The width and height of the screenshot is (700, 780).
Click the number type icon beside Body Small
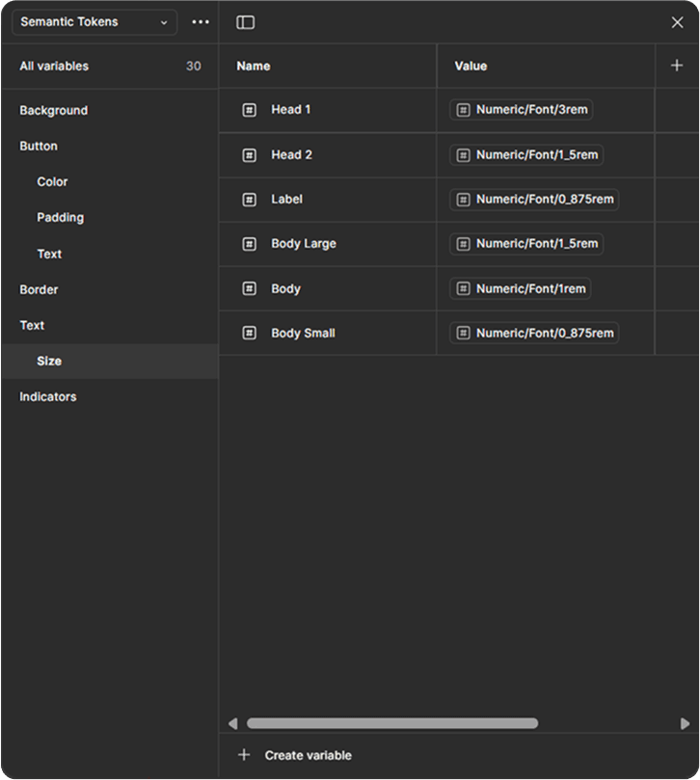pyautogui.click(x=250, y=333)
